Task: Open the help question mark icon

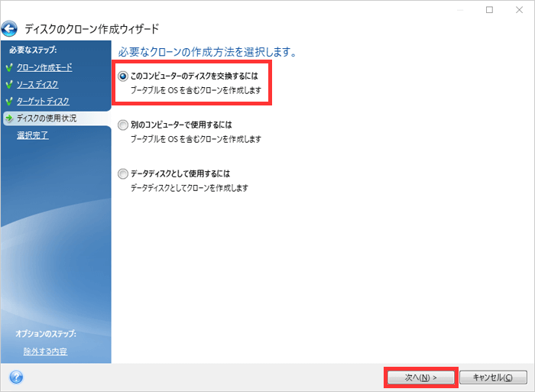Action: 16,377
